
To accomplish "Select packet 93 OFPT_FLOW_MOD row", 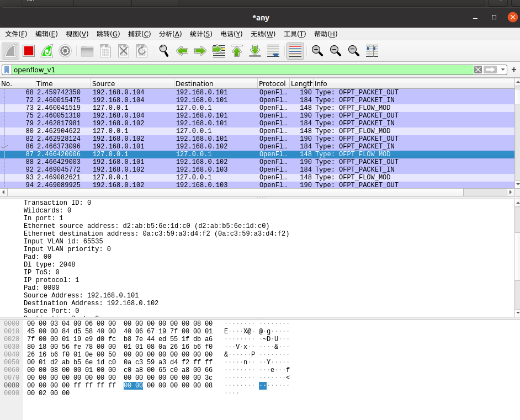I will [257, 177].
